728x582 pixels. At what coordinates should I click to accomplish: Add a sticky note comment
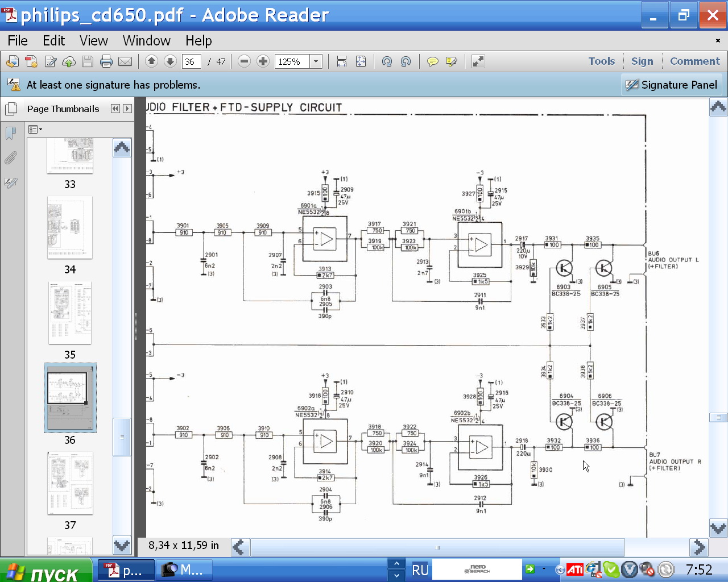432,61
